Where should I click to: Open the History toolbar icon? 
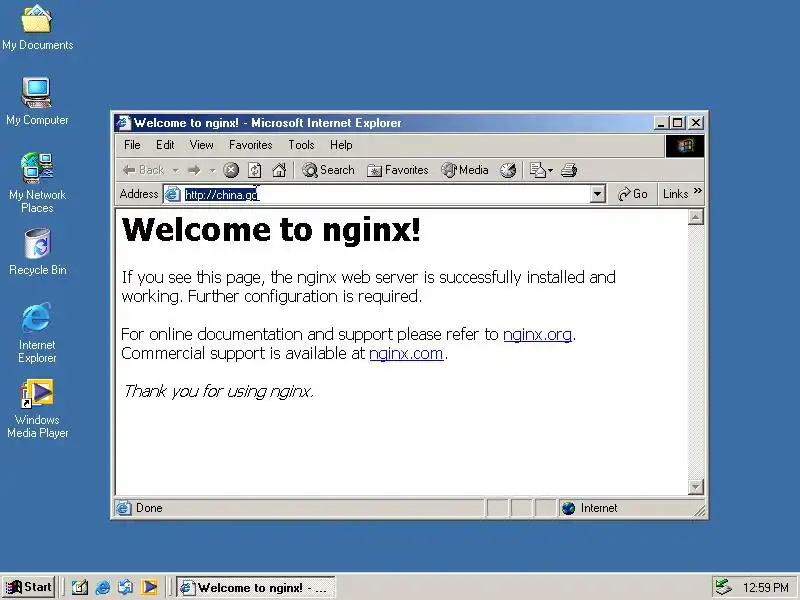pyautogui.click(x=508, y=170)
